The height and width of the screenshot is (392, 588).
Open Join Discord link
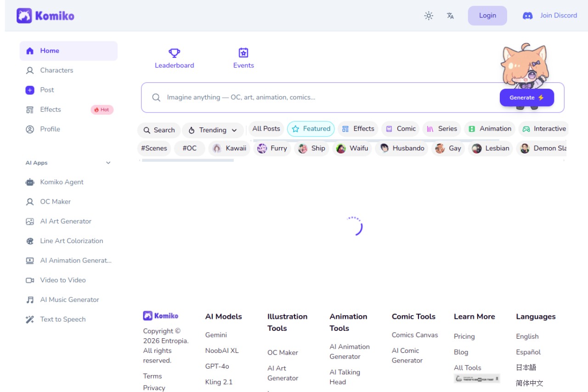(559, 16)
